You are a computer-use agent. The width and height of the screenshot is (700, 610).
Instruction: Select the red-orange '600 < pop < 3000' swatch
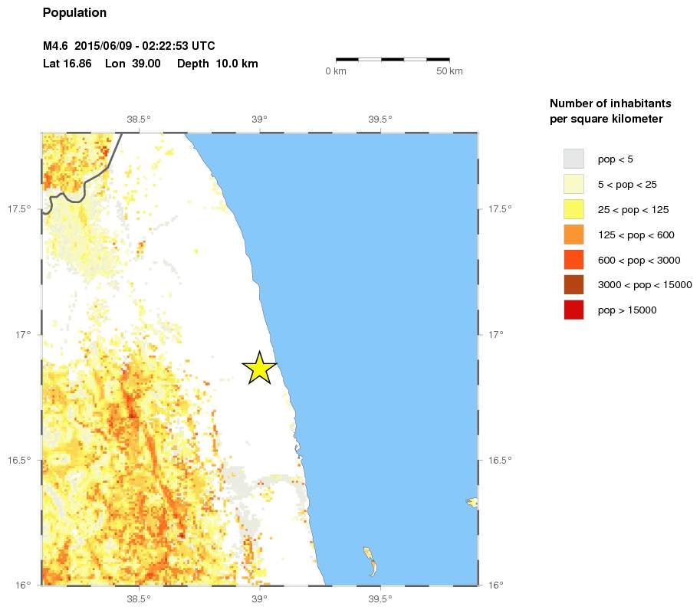pyautogui.click(x=573, y=260)
